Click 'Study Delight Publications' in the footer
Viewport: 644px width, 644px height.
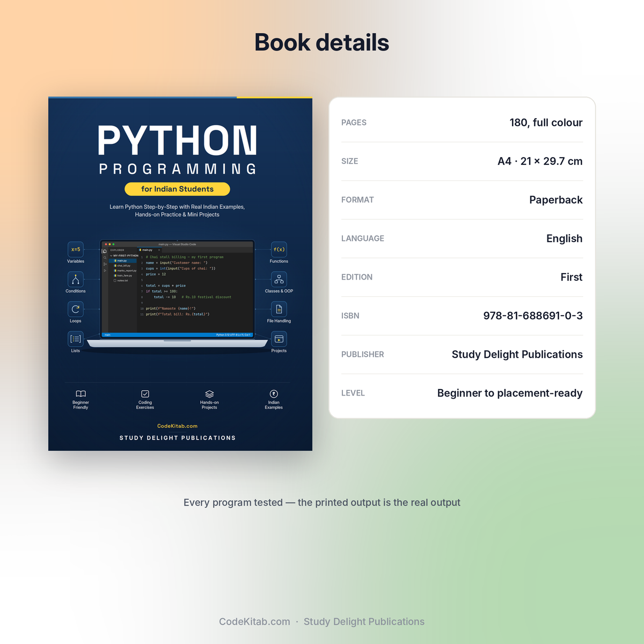(x=364, y=621)
